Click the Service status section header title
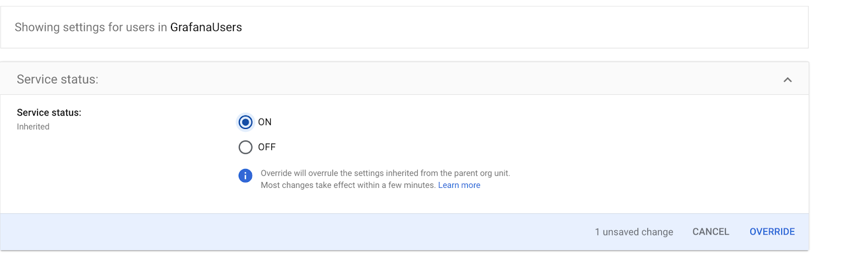Image resolution: width=868 pixels, height=273 pixels. [58, 80]
